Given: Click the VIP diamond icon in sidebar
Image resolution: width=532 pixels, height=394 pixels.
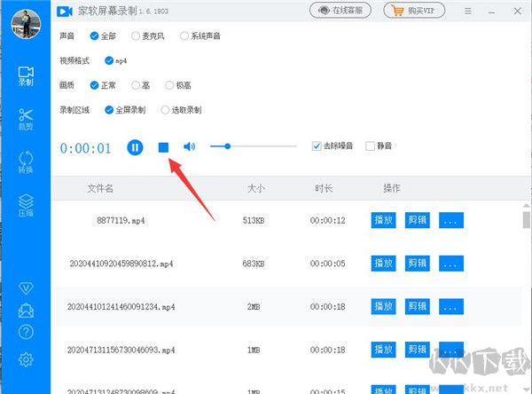Looking at the screenshot, I should pyautogui.click(x=26, y=288).
